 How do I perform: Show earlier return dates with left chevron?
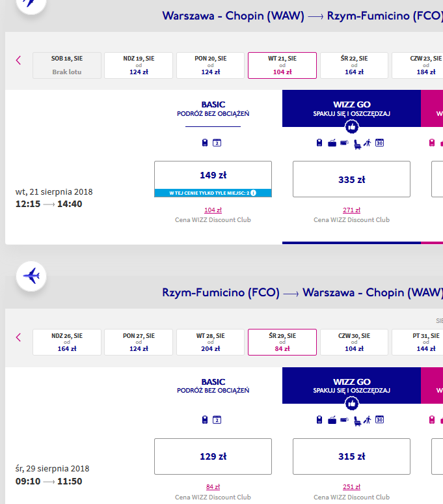point(19,337)
